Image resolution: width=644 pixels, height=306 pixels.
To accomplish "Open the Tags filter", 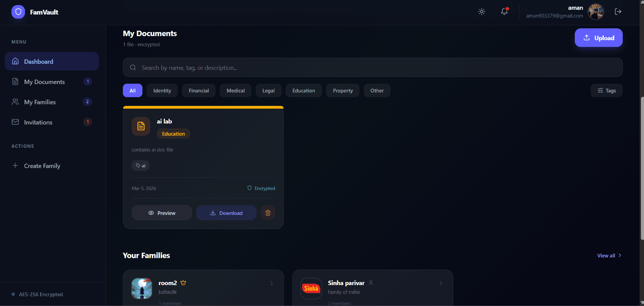I will coord(607,90).
